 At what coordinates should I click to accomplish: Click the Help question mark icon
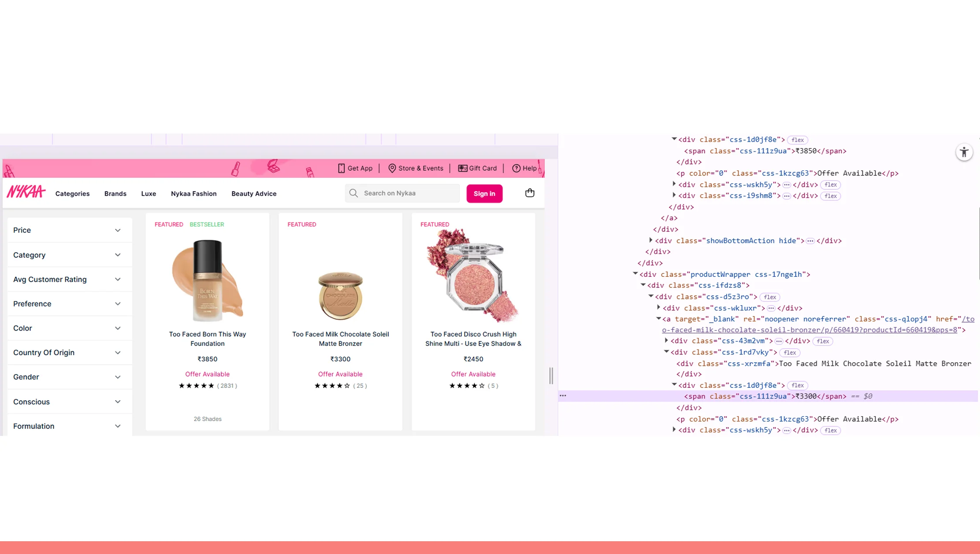pos(516,168)
